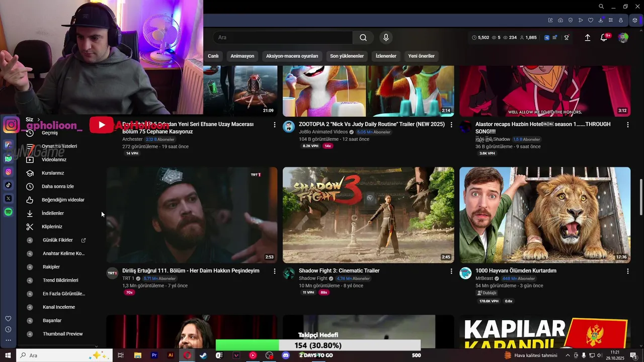Open options menu for Alastor recaps video

click(x=627, y=124)
